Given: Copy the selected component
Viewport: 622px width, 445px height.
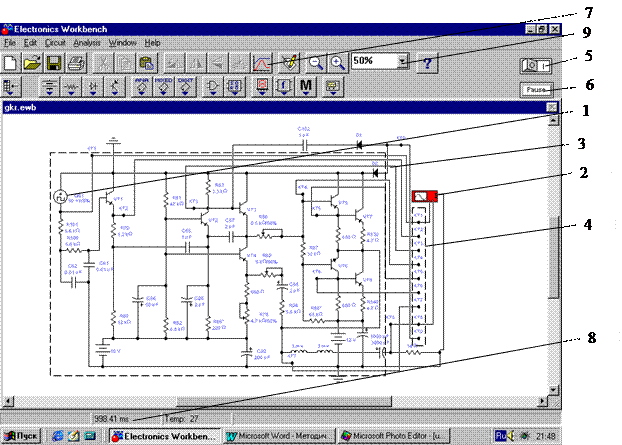Looking at the screenshot, I should (125, 63).
